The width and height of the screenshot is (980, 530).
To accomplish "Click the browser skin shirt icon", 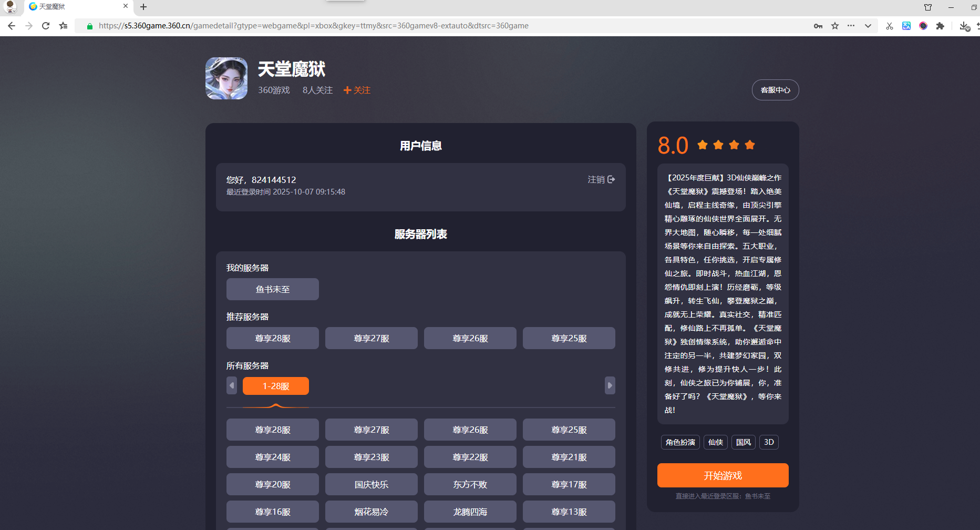I will [x=928, y=7].
